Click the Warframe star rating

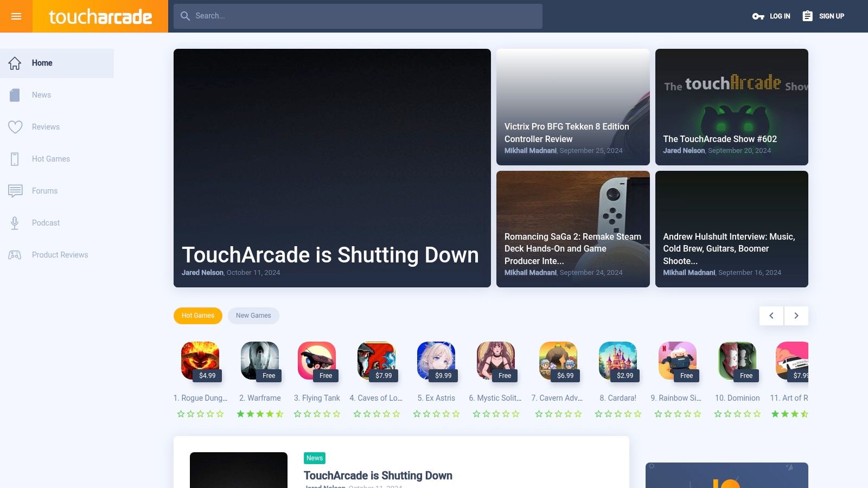[260, 414]
